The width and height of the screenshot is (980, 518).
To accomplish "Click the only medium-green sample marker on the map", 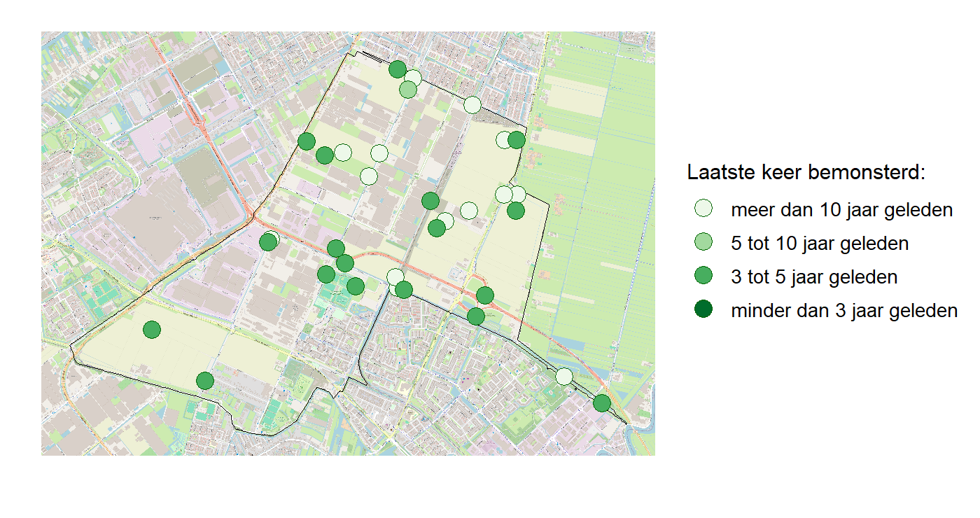I will click(x=408, y=90).
